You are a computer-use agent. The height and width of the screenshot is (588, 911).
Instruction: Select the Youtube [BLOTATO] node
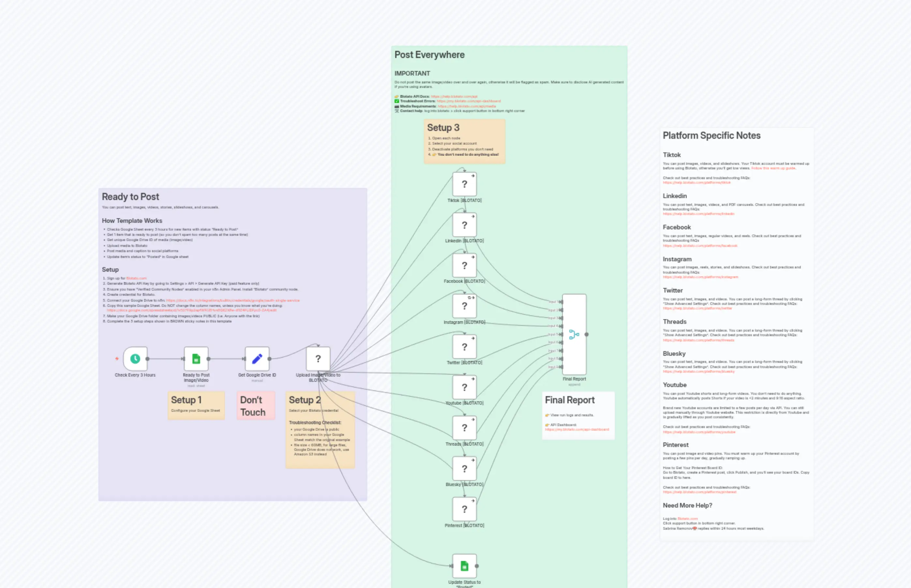(464, 387)
